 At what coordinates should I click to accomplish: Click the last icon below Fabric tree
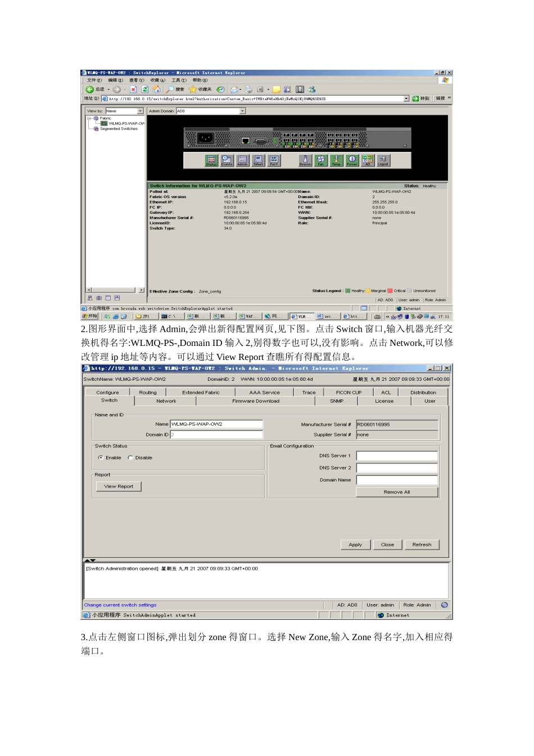117,298
